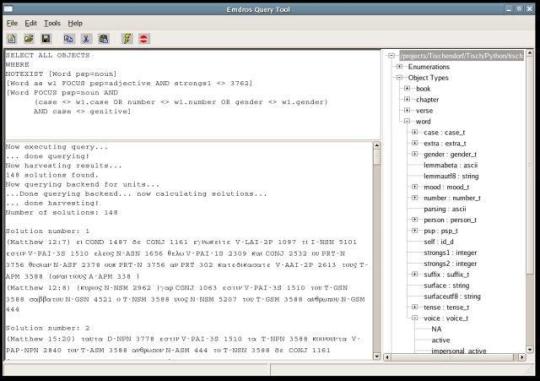Click the New query toolbar icon
The image size is (540, 381).
click(x=12, y=39)
